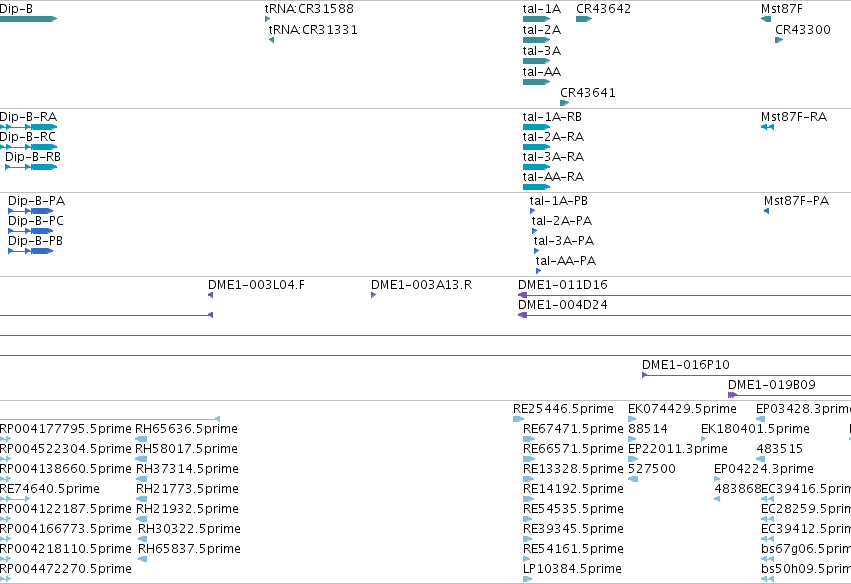Click the tal-AA gene label
This screenshot has height=584, width=851.
coord(542,72)
